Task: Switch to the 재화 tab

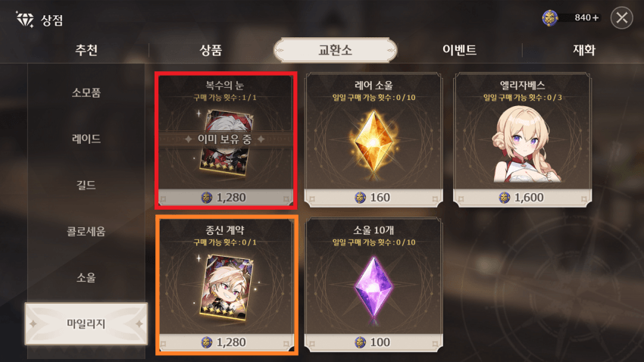Action: [584, 50]
